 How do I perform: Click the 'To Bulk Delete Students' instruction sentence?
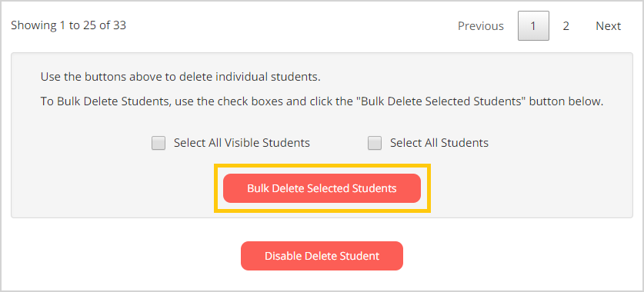point(322,101)
